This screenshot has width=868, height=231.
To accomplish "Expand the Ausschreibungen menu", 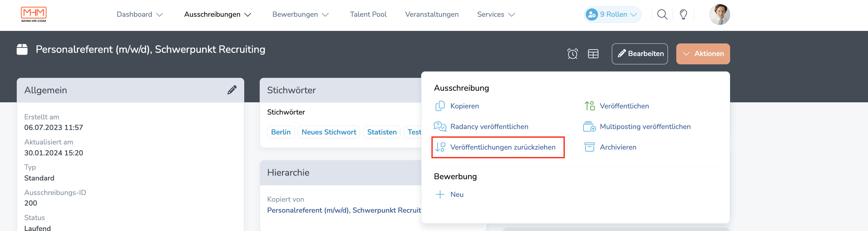I will point(217,14).
